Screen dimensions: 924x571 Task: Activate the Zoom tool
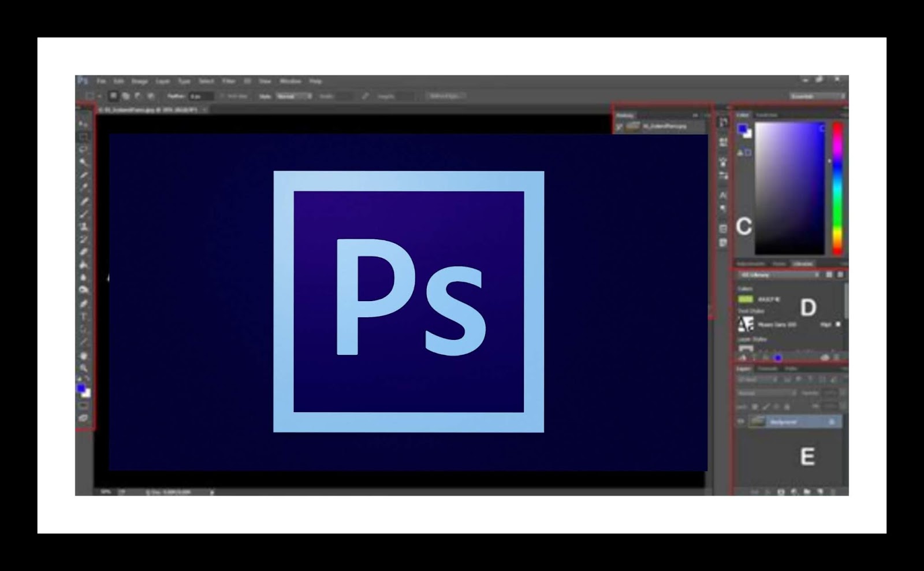pyautogui.click(x=85, y=366)
